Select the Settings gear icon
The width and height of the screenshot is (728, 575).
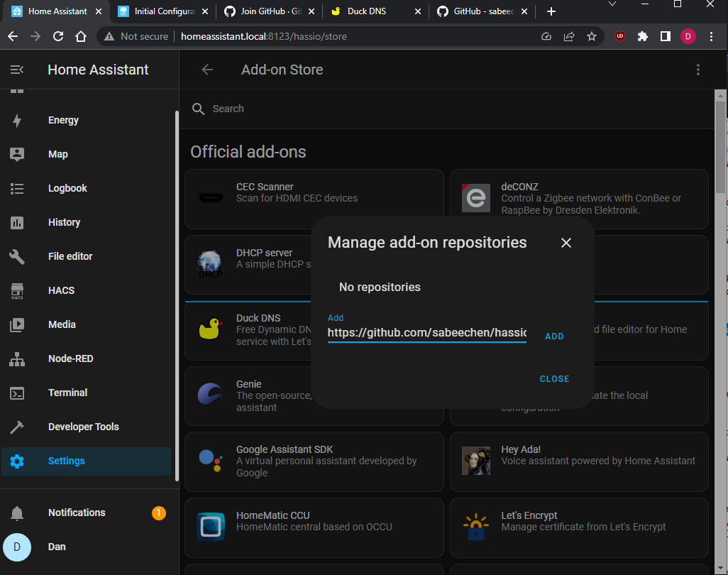[x=17, y=461]
